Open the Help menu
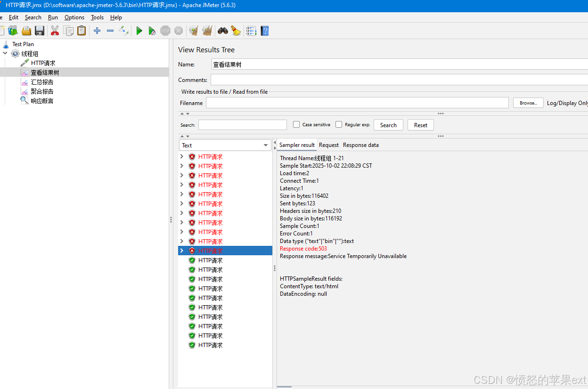 coord(116,17)
